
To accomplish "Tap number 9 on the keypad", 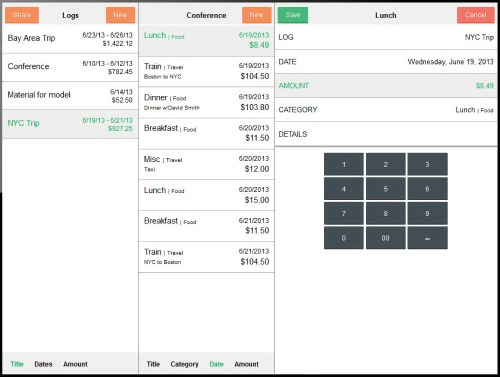I will click(427, 213).
